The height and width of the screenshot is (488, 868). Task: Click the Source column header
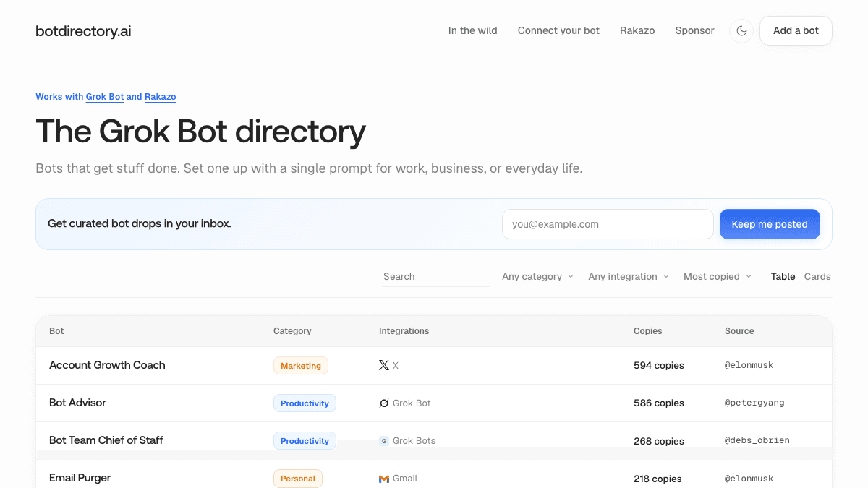[739, 331]
